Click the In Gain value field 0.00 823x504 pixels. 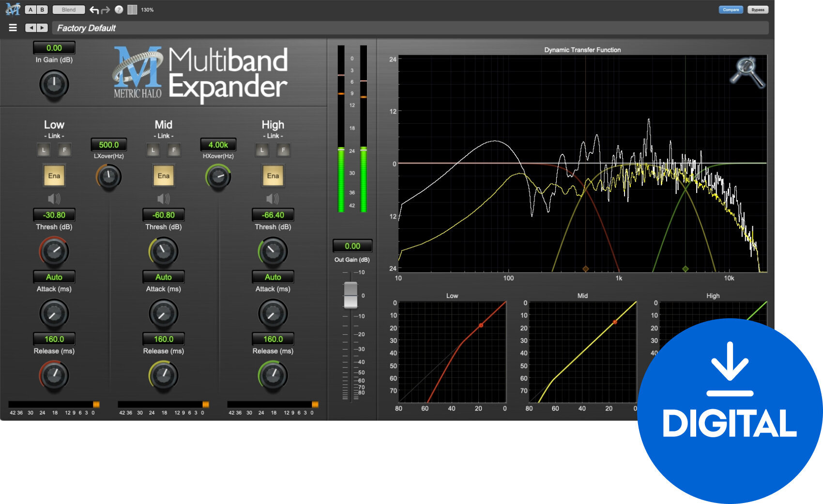(x=54, y=48)
